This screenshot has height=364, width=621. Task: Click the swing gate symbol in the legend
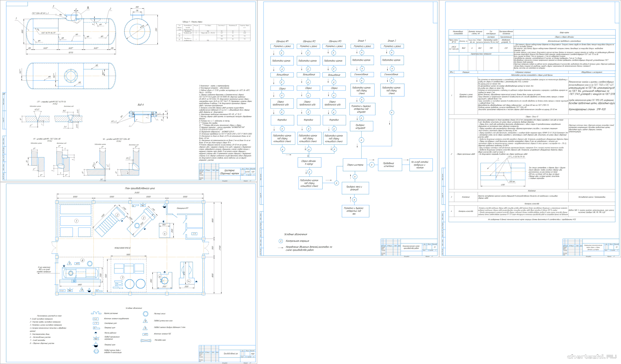96,313
